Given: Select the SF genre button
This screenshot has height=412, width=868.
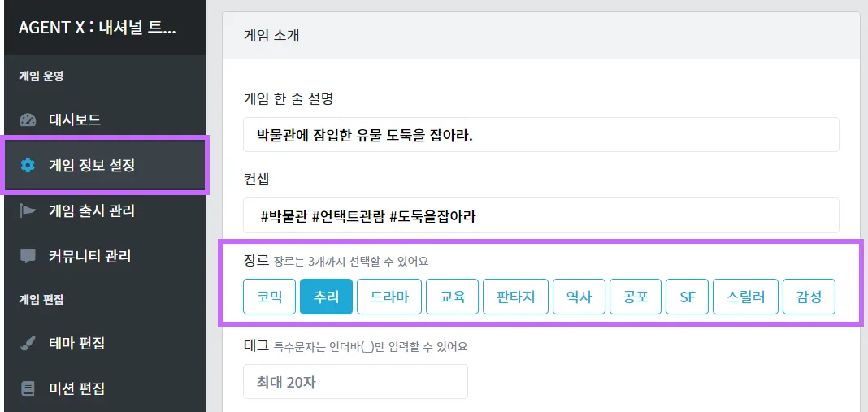Looking at the screenshot, I should tap(687, 297).
